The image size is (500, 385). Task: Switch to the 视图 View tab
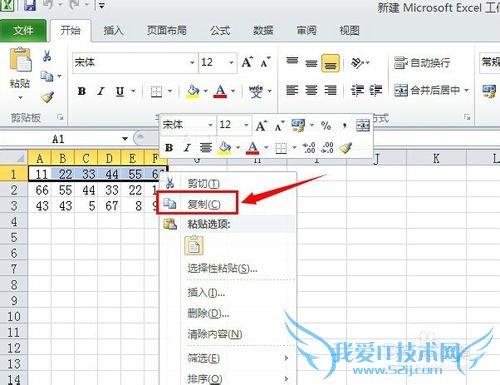tap(349, 31)
